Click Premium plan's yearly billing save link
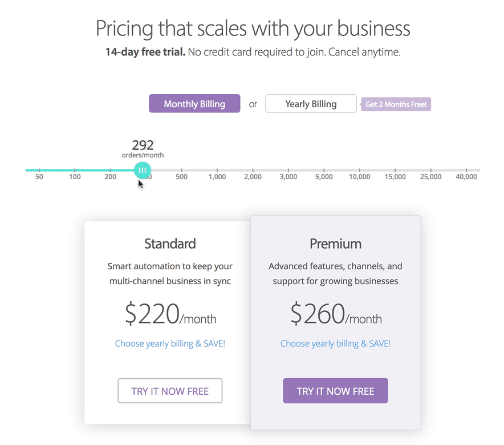This screenshot has height=445, width=504. (x=335, y=343)
